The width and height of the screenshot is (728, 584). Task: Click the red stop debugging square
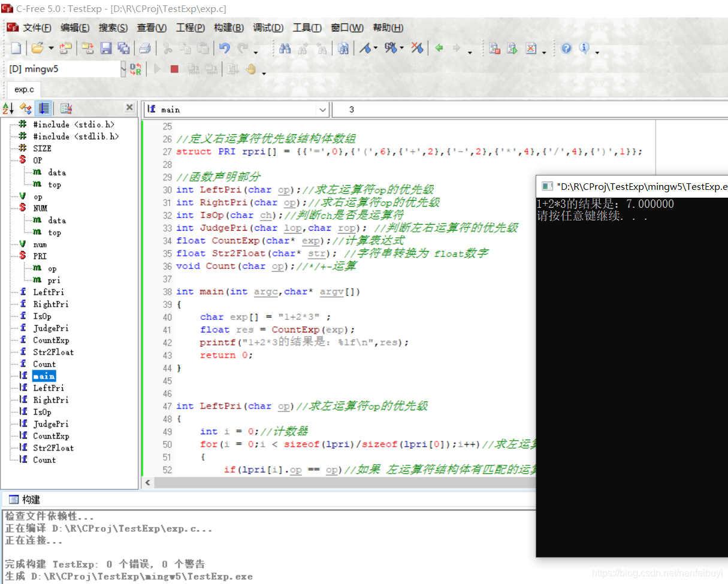click(x=174, y=69)
